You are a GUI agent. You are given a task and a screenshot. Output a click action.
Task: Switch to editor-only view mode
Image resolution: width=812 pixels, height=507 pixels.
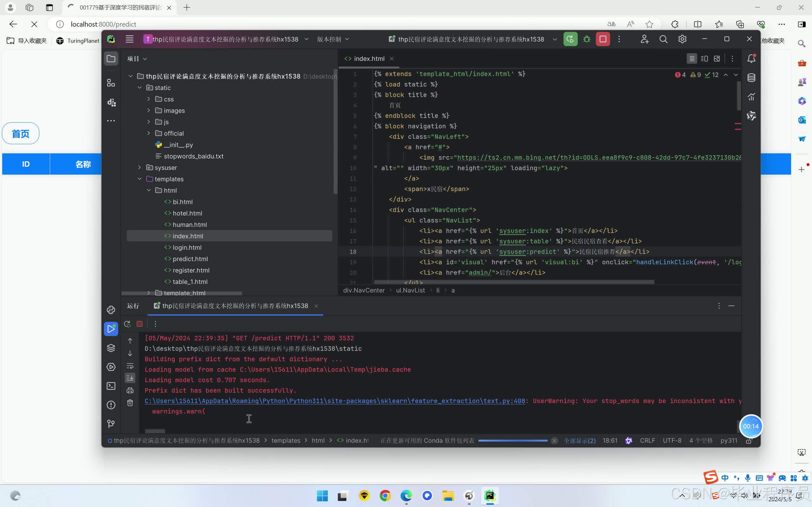click(691, 59)
